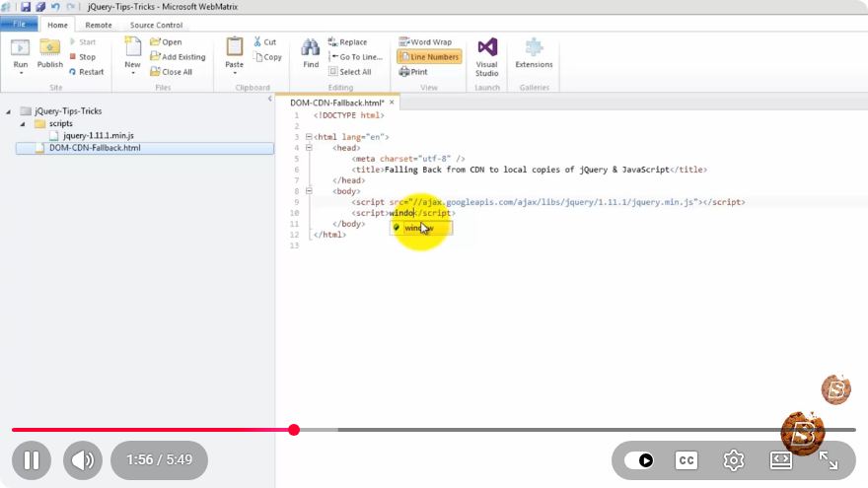Select the scripts folder

coord(60,123)
